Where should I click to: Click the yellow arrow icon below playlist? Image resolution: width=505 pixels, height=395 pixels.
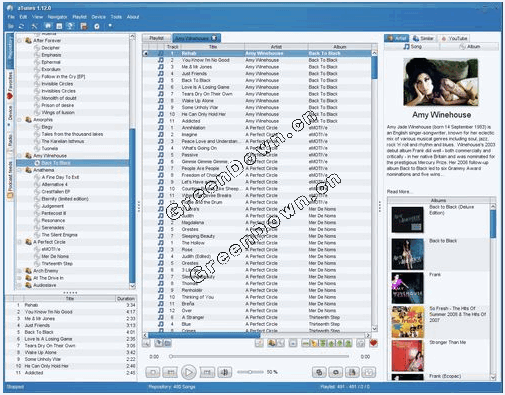pyautogui.click(x=314, y=343)
